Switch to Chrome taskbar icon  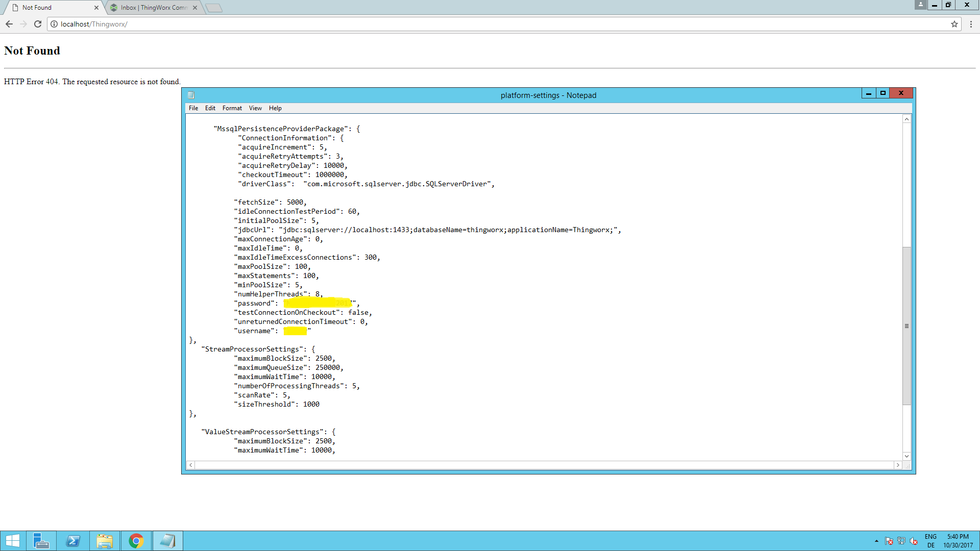pos(136,541)
